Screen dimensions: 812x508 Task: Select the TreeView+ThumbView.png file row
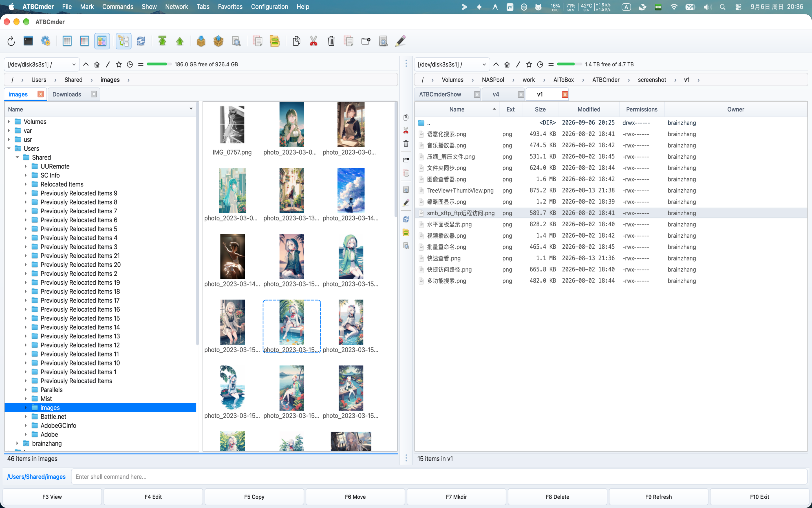[611, 190]
